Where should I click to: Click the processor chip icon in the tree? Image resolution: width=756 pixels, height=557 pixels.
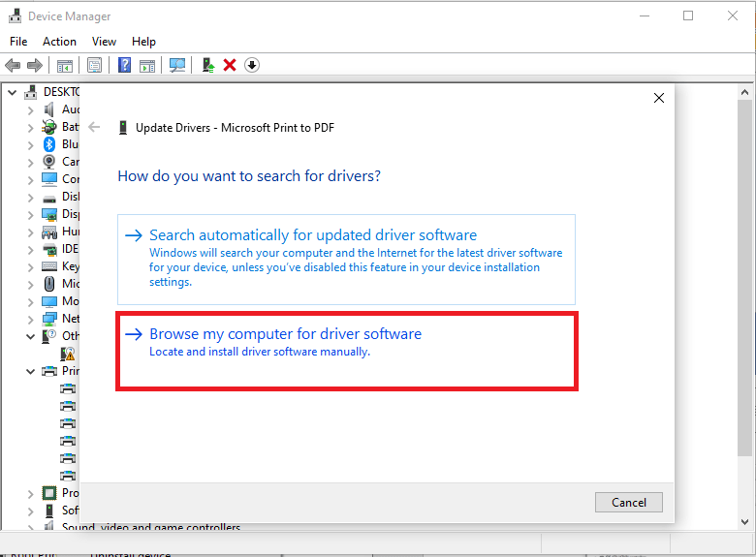pyautogui.click(x=49, y=493)
